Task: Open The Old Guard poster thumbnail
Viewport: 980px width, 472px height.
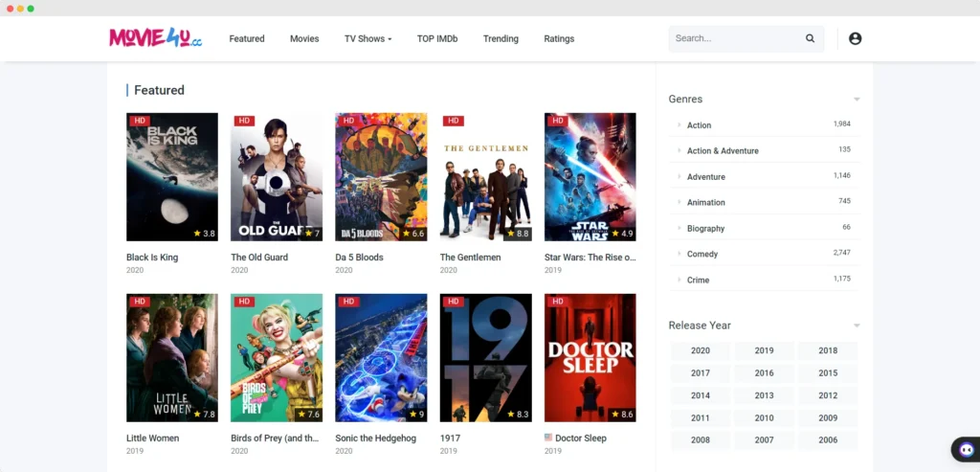Action: click(x=277, y=177)
